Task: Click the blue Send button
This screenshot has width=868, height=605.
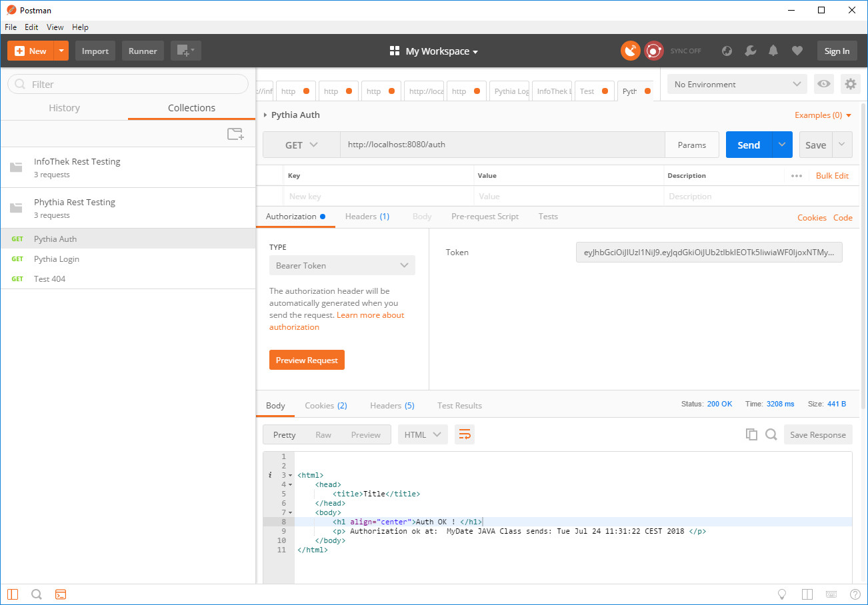Action: point(749,145)
